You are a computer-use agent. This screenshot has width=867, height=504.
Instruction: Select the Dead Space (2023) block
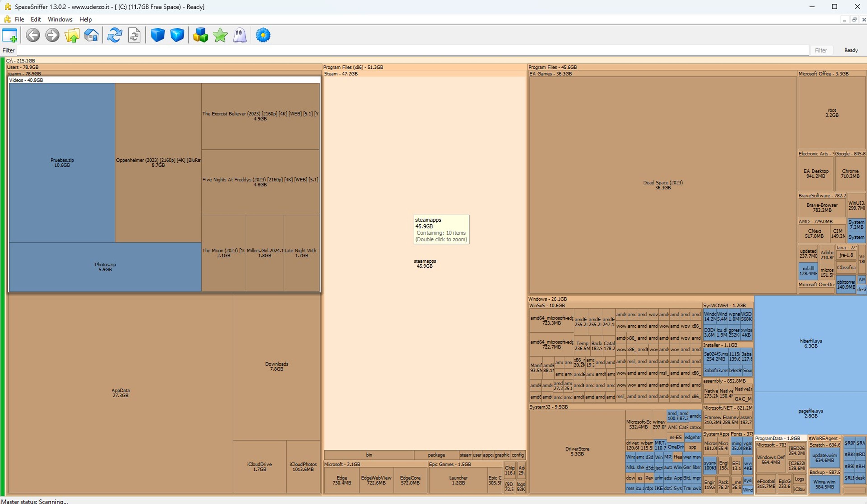663,185
